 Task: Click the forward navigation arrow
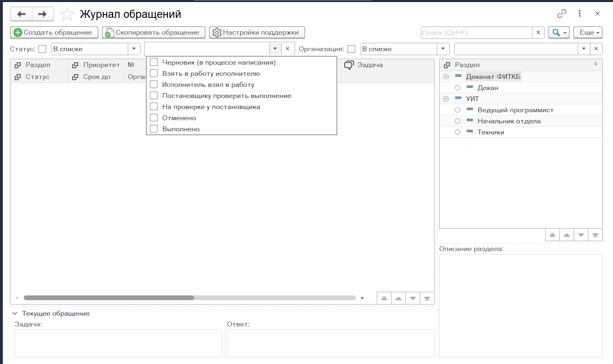(42, 14)
